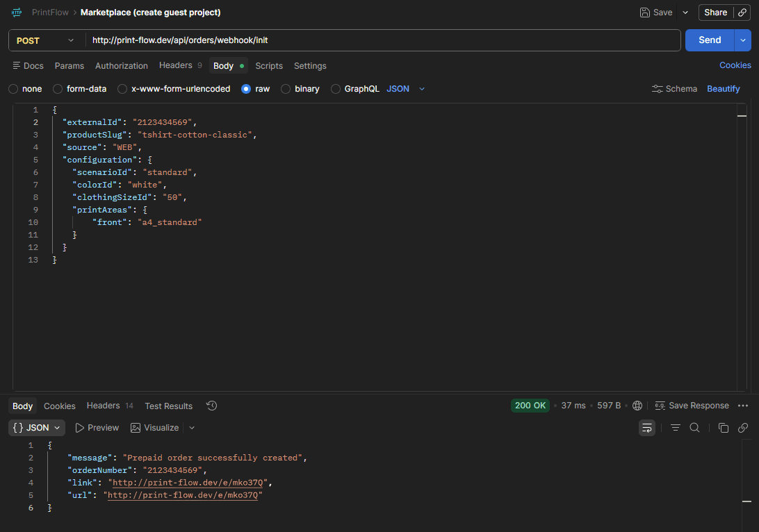Viewport: 759px width, 532px height.
Task: Click the Marketplace request title
Action: pyautogui.click(x=151, y=13)
